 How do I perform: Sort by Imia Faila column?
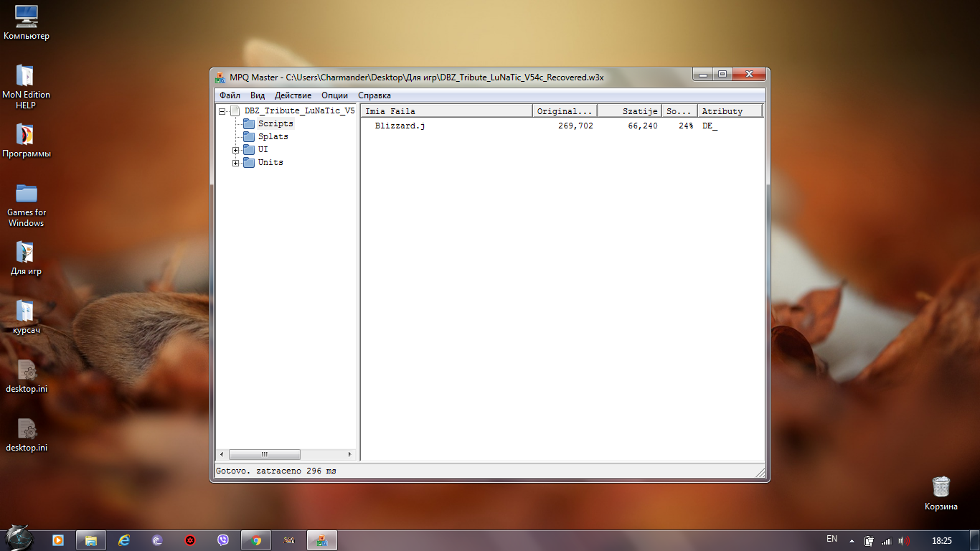[x=447, y=111]
